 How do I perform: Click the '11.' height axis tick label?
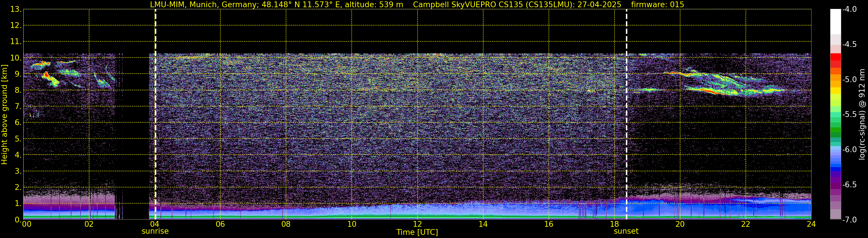tap(16, 41)
